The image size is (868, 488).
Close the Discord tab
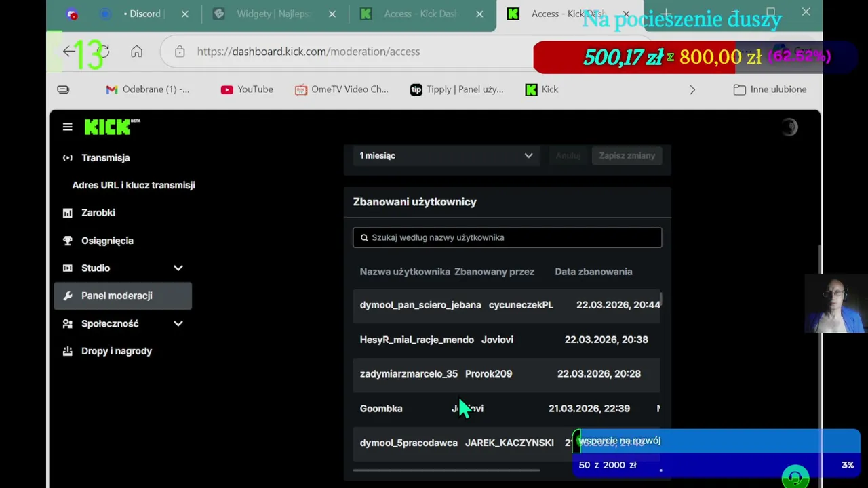click(184, 14)
